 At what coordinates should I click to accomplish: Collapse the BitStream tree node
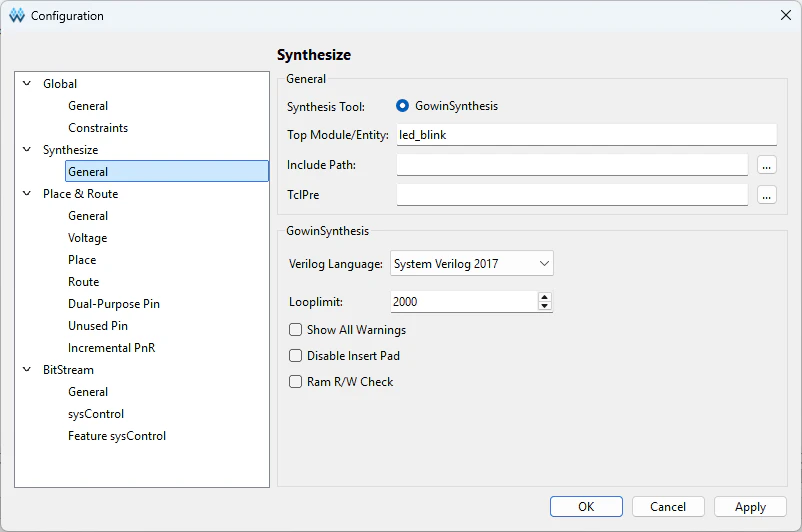(27, 370)
